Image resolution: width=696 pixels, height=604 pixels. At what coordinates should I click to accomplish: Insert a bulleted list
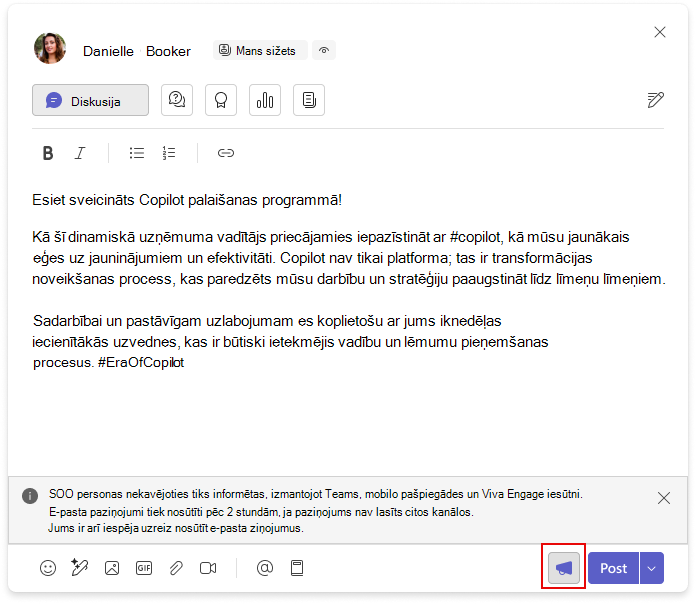137,153
